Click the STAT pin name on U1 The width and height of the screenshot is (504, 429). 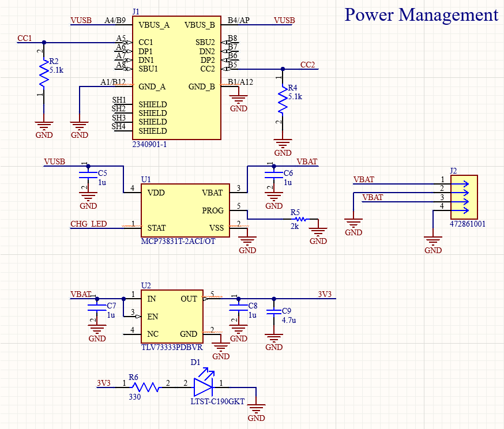point(156,228)
